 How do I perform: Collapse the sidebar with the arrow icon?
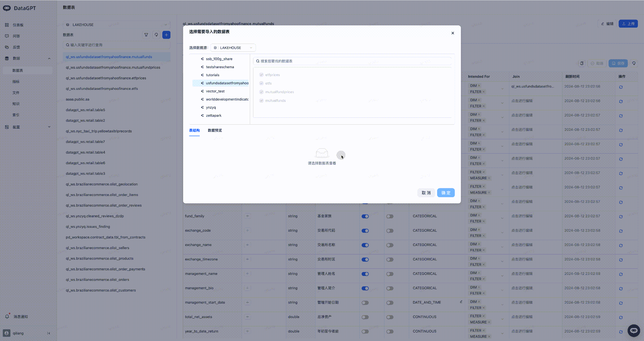click(x=49, y=333)
